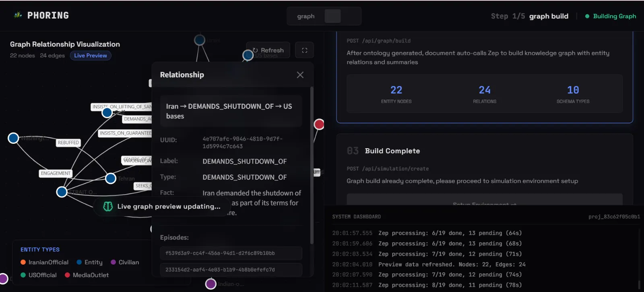
Task: Click the USOfficial green legend swatch
Action: click(23, 275)
